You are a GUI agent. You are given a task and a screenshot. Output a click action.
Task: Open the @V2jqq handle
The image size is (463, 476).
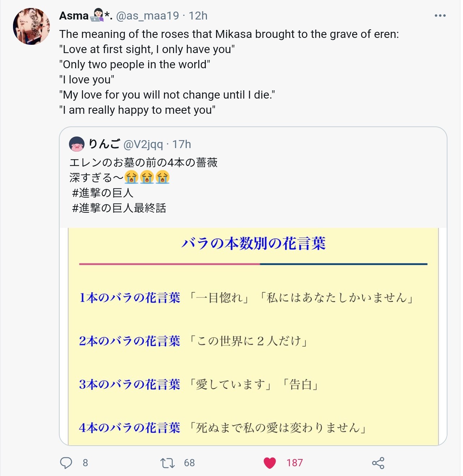(143, 144)
